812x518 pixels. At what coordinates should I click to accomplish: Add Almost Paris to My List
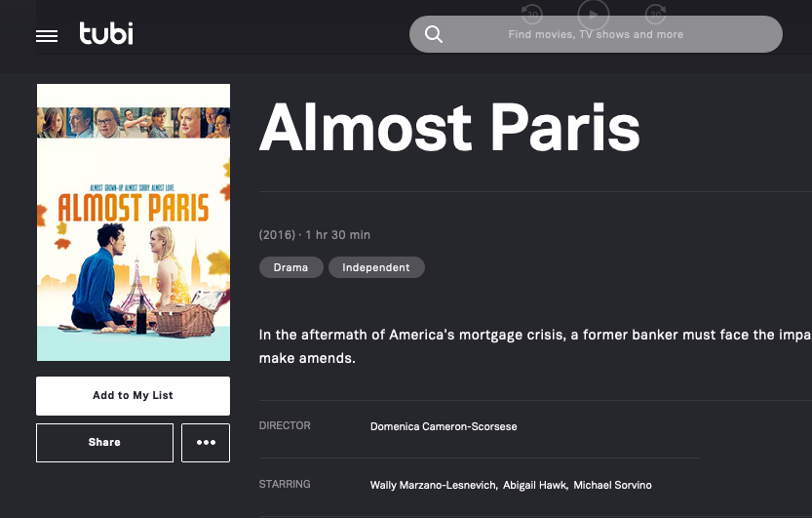pos(134,396)
